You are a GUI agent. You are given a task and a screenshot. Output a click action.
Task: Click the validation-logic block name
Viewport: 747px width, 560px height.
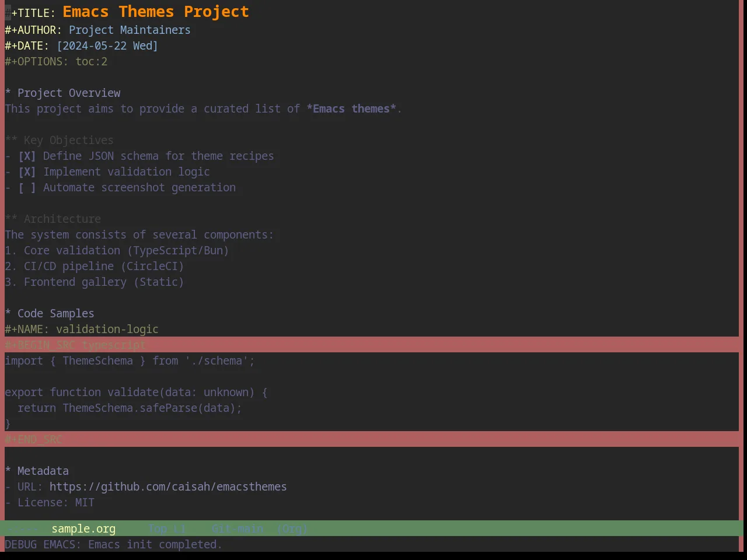[x=107, y=329]
